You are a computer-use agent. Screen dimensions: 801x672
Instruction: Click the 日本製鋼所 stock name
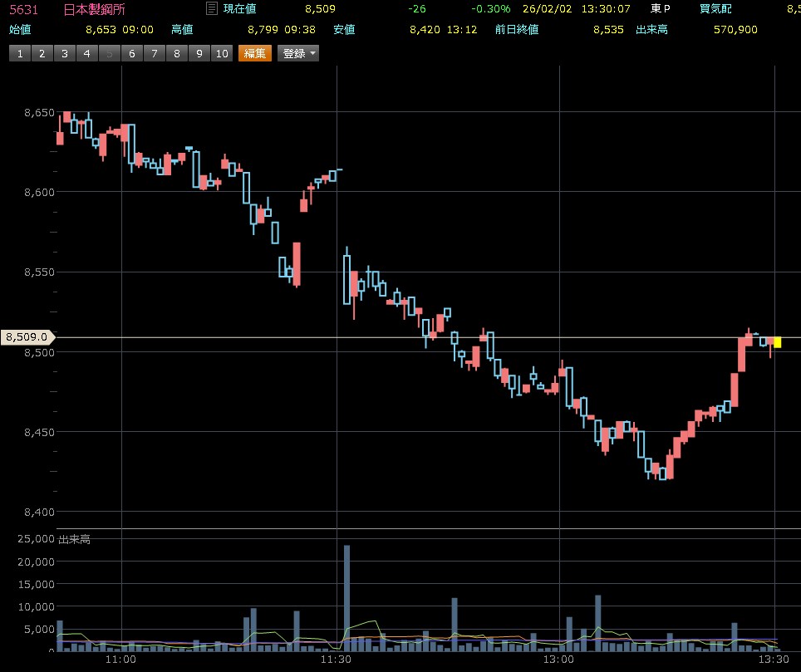[x=95, y=9]
